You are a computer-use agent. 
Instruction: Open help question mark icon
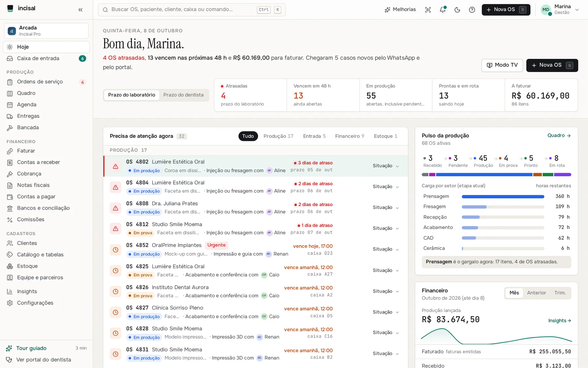pyautogui.click(x=472, y=10)
